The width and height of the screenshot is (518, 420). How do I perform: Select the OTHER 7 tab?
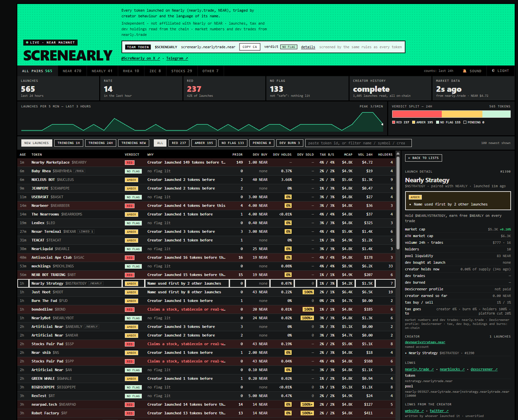211,71
